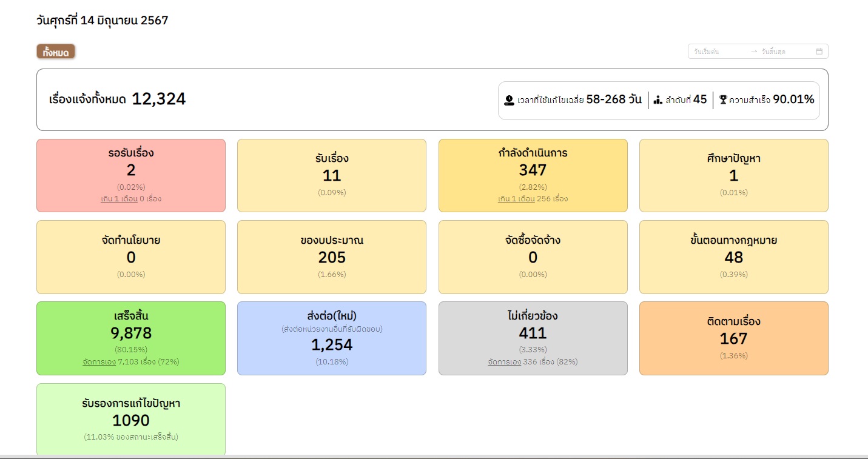The image size is (868, 459).
Task: Click จัดการเอง link in ไม่เกี่ยวข้อง card
Action: [x=504, y=362]
